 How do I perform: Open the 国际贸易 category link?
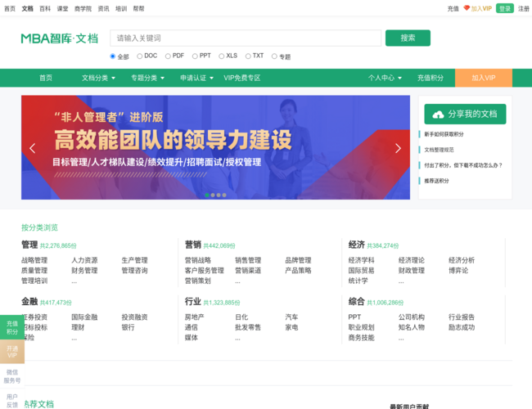(x=361, y=271)
